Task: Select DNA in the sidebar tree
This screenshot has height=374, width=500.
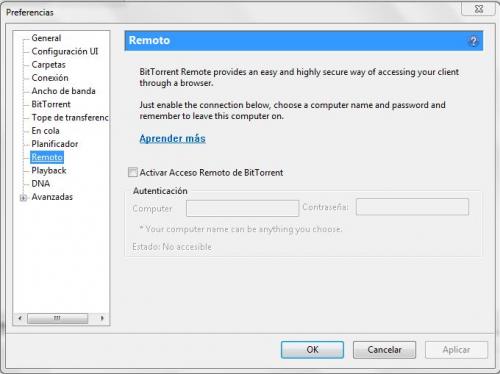Action: click(41, 184)
